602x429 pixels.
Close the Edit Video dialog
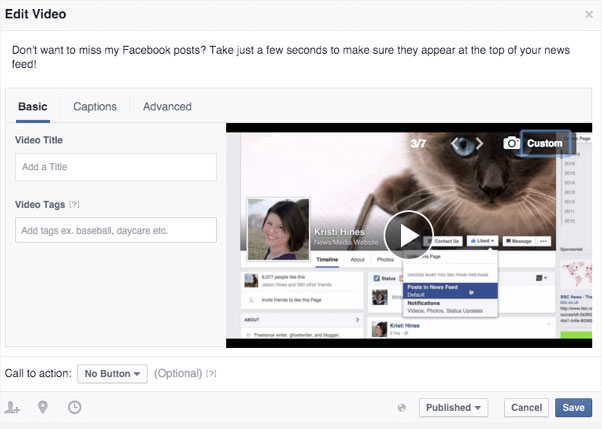pyautogui.click(x=589, y=15)
